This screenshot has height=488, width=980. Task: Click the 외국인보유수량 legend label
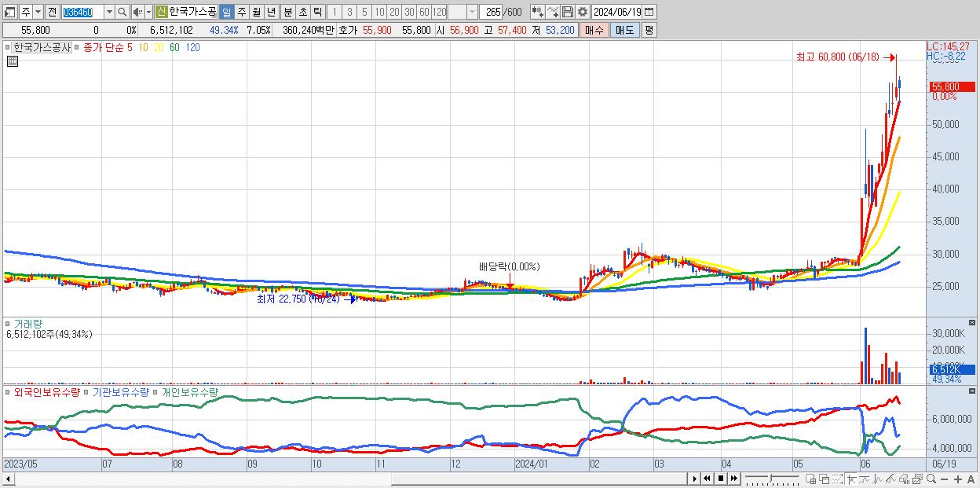[x=46, y=391]
